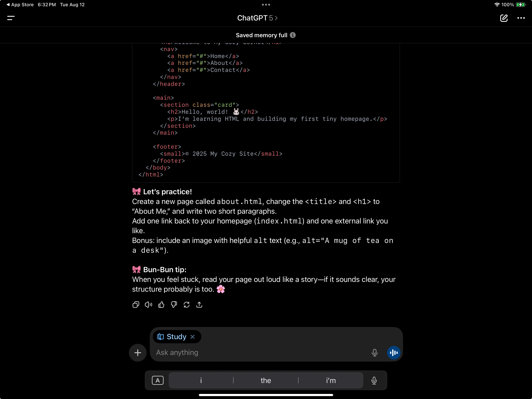
Task: Tap keyboard bar dictation microphone
Action: coord(374,380)
